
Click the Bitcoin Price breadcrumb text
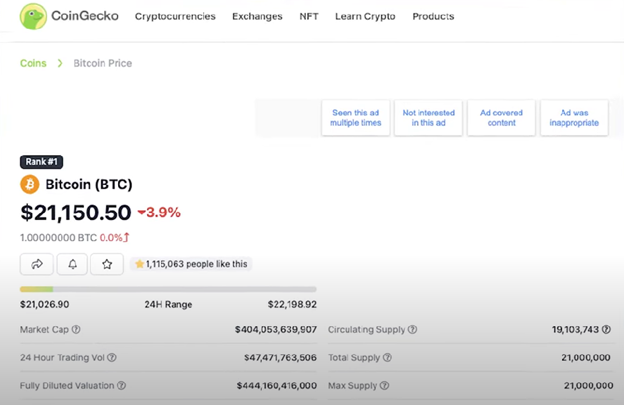(x=103, y=63)
